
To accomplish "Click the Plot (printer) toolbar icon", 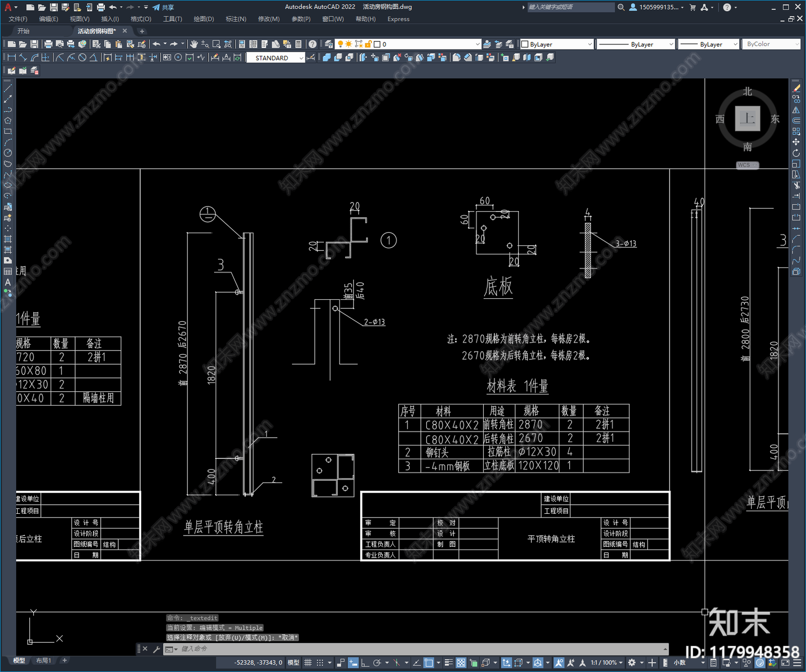I will (x=48, y=44).
